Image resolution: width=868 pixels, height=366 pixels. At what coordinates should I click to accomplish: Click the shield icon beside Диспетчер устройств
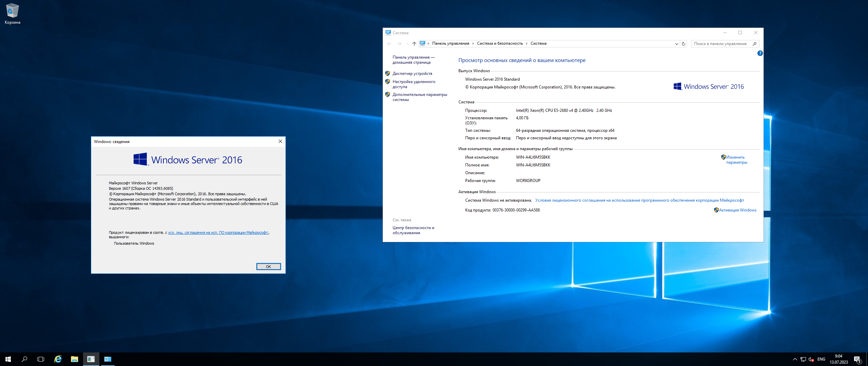388,73
